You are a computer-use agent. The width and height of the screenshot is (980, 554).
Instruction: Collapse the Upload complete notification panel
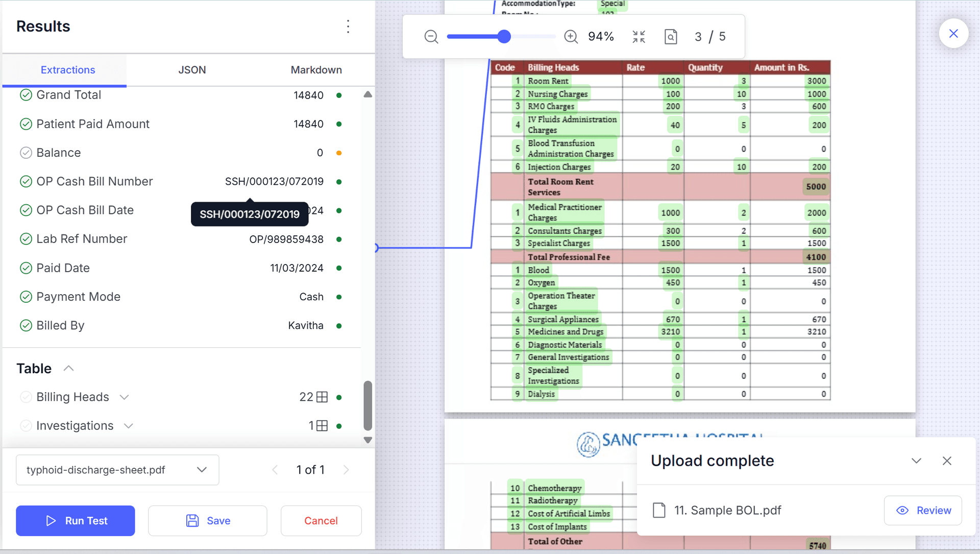tap(916, 460)
